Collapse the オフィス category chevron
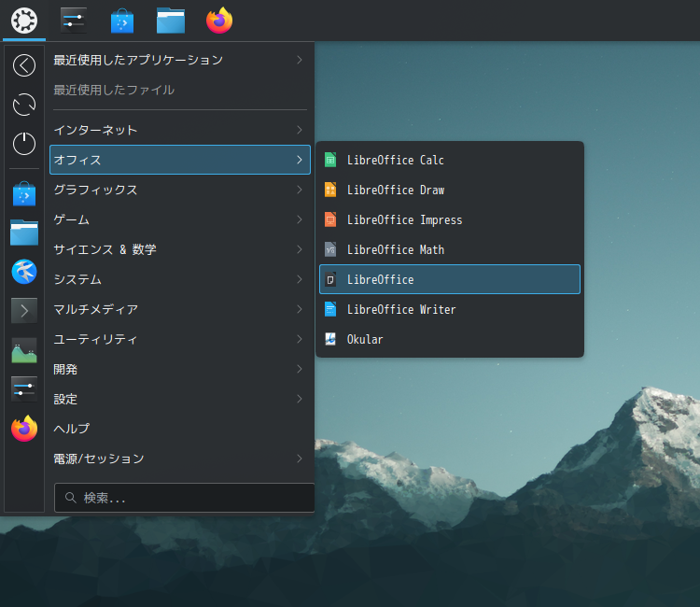Viewport: 700px width, 607px height. [x=300, y=160]
